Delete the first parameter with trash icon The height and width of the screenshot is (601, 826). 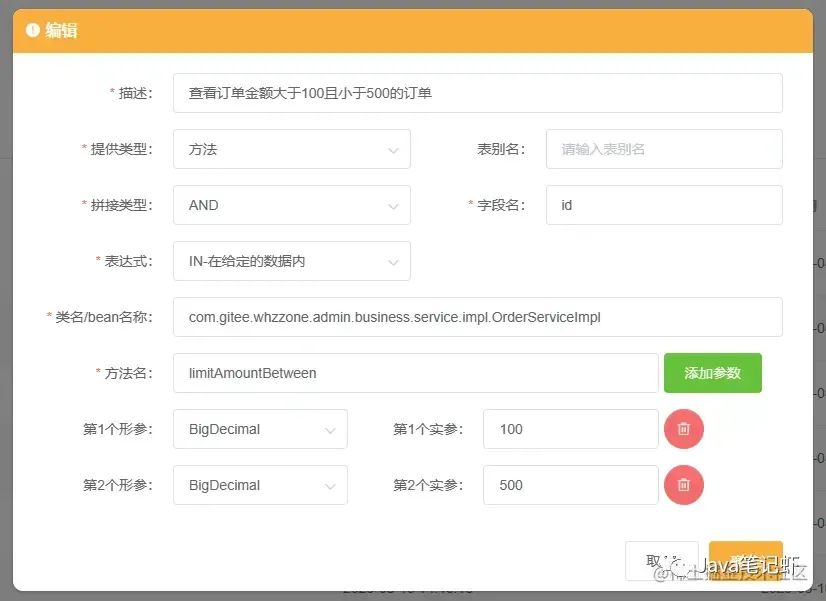coord(683,429)
